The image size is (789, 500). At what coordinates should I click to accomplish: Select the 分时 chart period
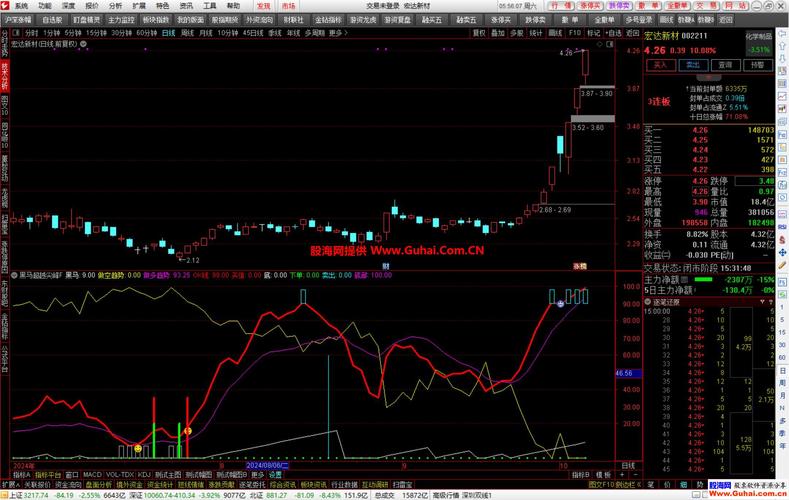[x=31, y=33]
